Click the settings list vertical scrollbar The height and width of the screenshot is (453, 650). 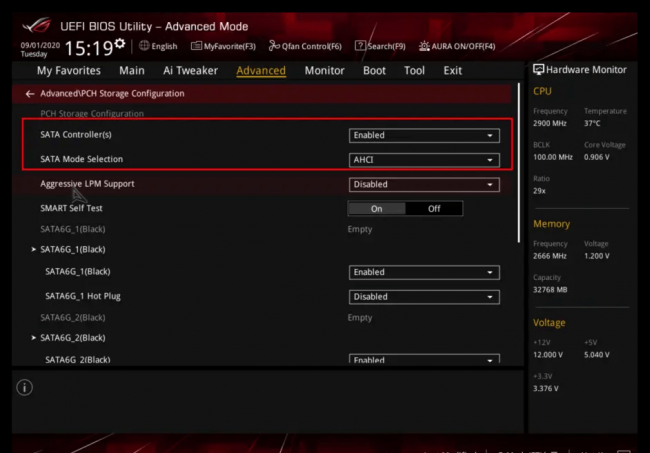click(x=519, y=163)
